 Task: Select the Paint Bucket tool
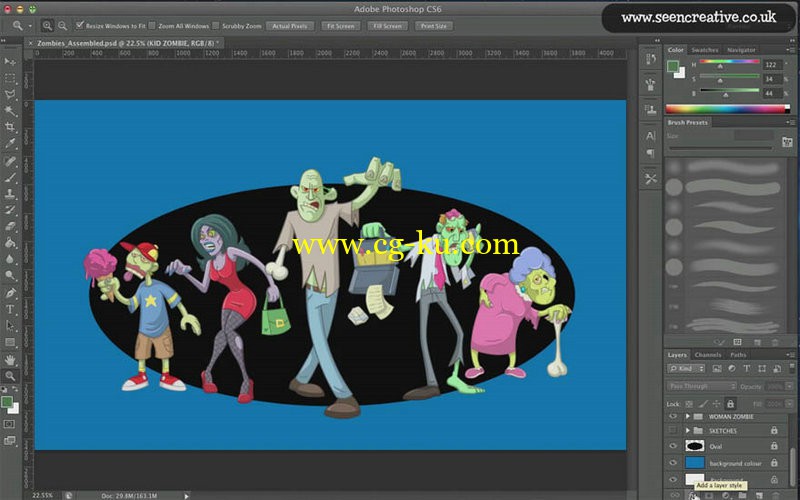pyautogui.click(x=10, y=243)
